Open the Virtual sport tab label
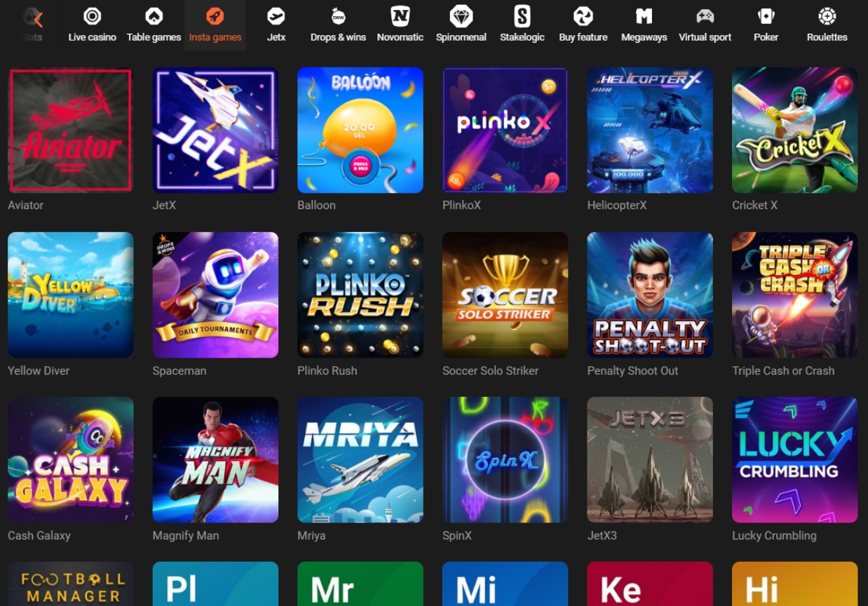 [705, 37]
